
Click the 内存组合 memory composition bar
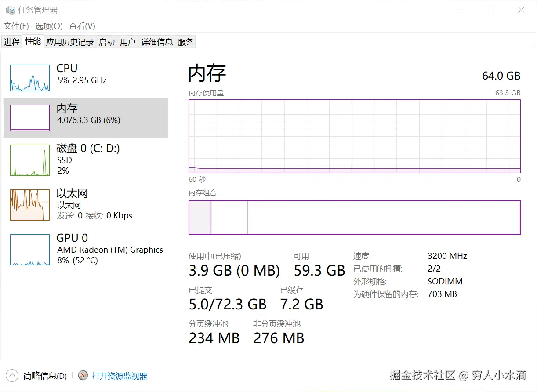[x=354, y=218]
